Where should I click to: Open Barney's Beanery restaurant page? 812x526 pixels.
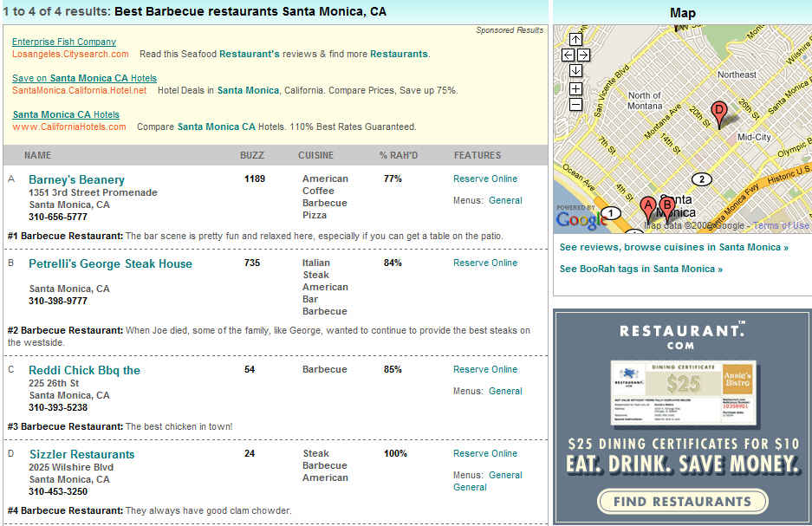click(x=76, y=179)
